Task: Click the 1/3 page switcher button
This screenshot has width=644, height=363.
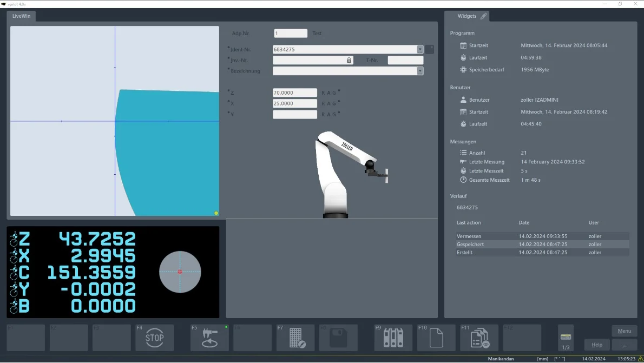Action: [x=566, y=339]
